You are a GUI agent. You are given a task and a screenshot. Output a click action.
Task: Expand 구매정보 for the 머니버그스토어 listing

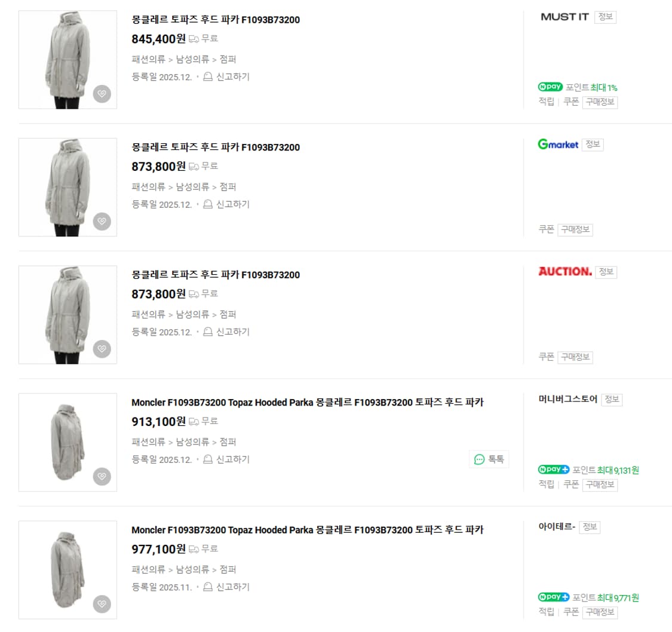[600, 484]
